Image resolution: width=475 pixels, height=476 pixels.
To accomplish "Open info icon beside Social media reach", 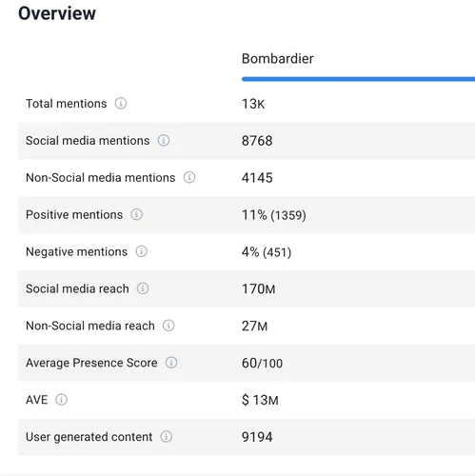I will [x=143, y=288].
